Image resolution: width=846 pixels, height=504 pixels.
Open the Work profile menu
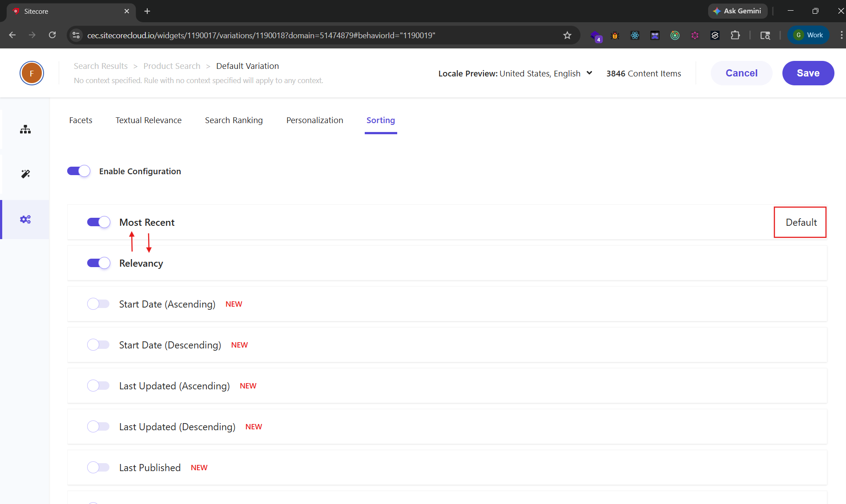809,35
